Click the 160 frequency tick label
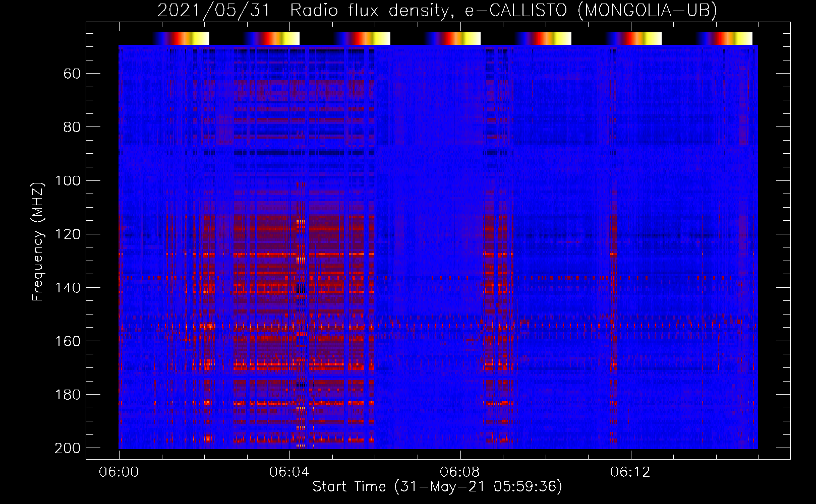 click(x=68, y=341)
